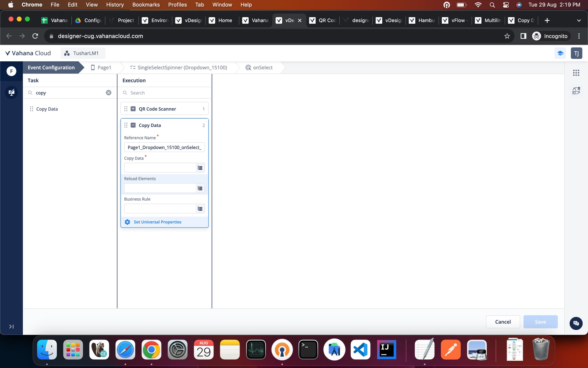Screen dimensions: 588x368
Task: Click the Copy Data input field
Action: 160,168
